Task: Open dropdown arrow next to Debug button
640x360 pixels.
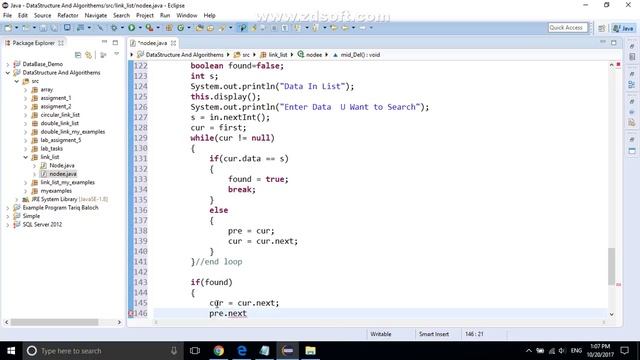Action: (122, 28)
